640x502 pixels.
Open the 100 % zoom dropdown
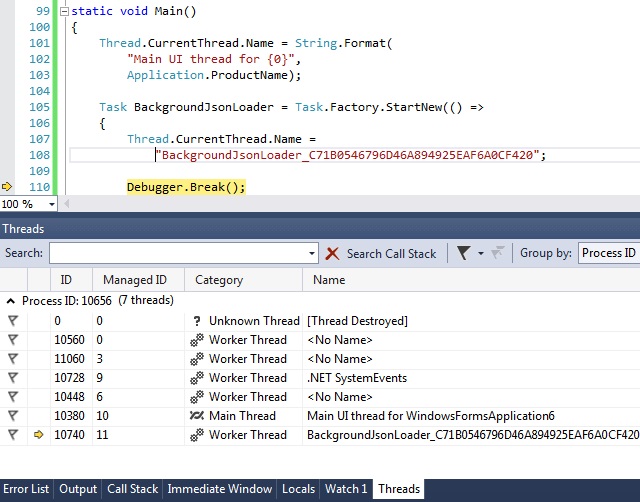click(52, 204)
